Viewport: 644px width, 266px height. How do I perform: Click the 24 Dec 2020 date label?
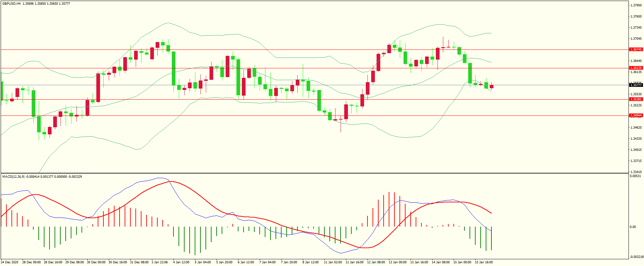[10, 262]
